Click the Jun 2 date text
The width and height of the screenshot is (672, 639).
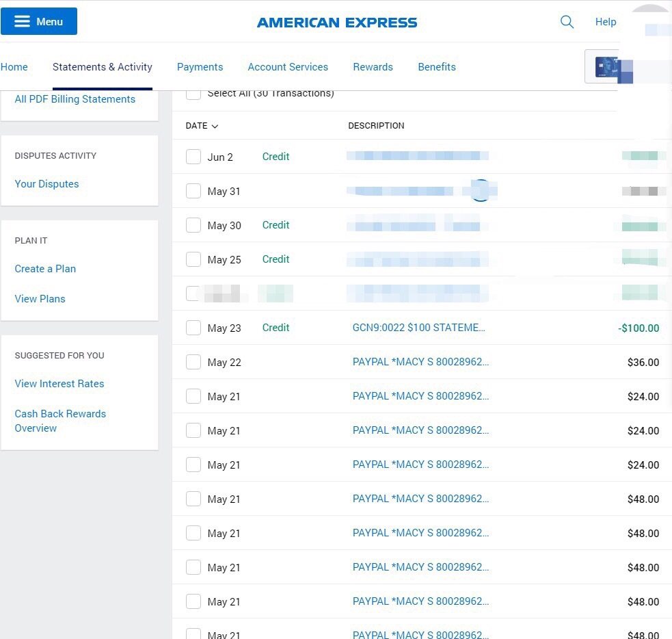(220, 157)
